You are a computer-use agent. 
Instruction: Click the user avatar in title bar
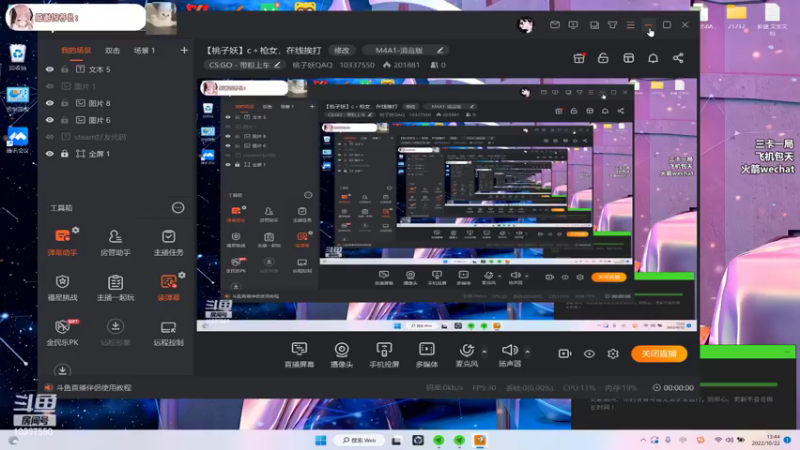[x=526, y=24]
